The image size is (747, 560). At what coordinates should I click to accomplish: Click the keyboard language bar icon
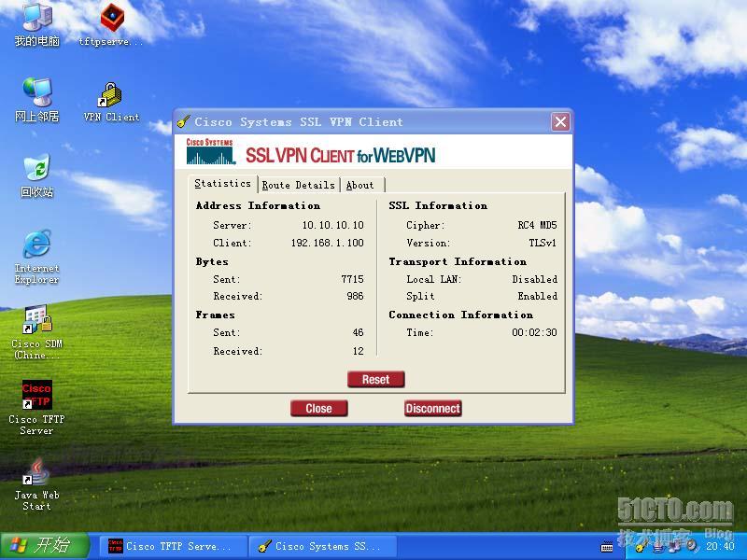coord(607,547)
